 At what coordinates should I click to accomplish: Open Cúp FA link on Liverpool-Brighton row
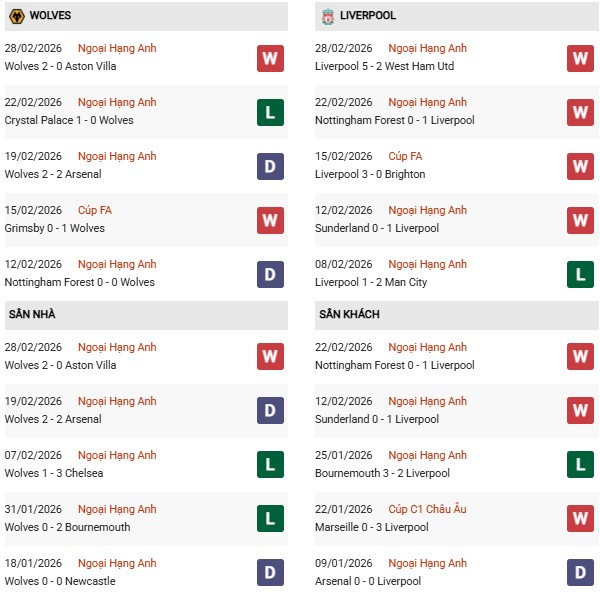coord(404,156)
